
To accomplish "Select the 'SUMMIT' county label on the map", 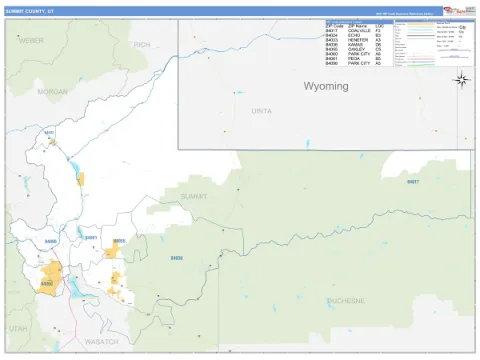I will coord(194,197).
